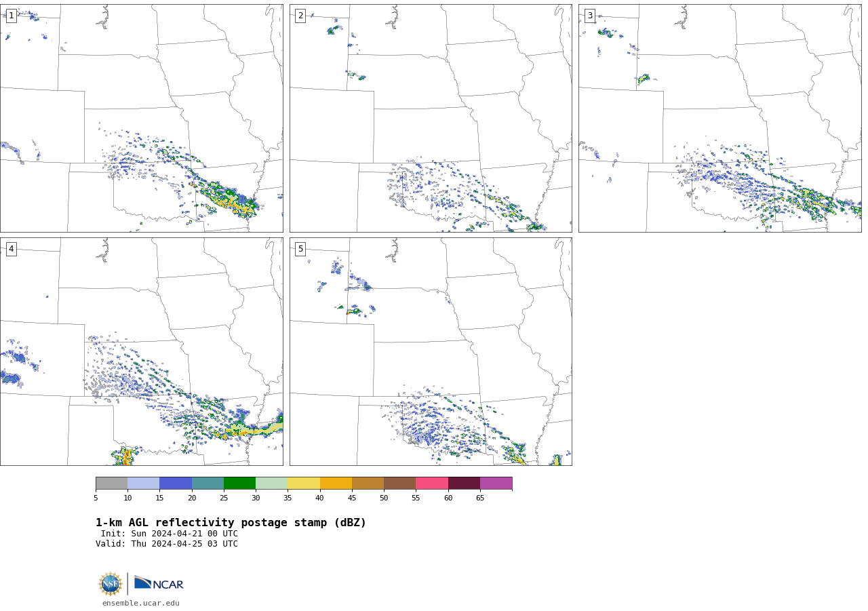Image resolution: width=868 pixels, height=611 pixels.
Task: Click the yellow 35-40 dBZ swatch
Action: click(304, 484)
